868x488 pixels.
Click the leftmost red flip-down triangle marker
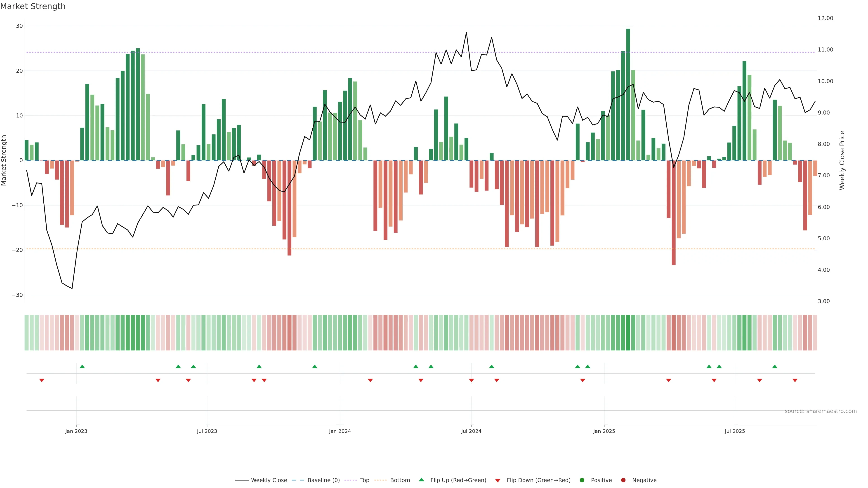coord(42,380)
